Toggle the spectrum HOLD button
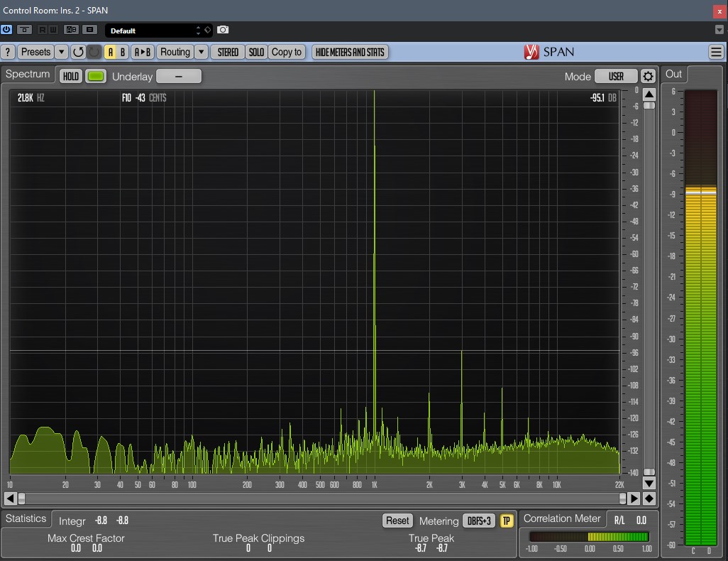 [70, 76]
